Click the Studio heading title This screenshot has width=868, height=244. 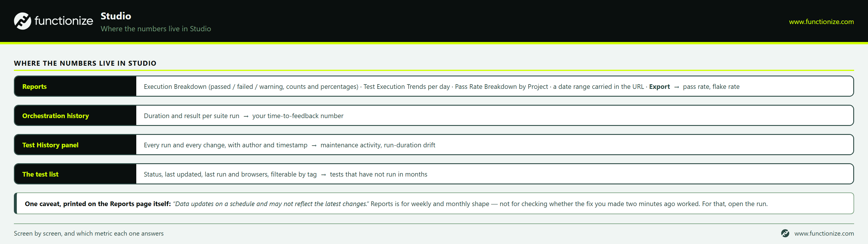(x=115, y=16)
